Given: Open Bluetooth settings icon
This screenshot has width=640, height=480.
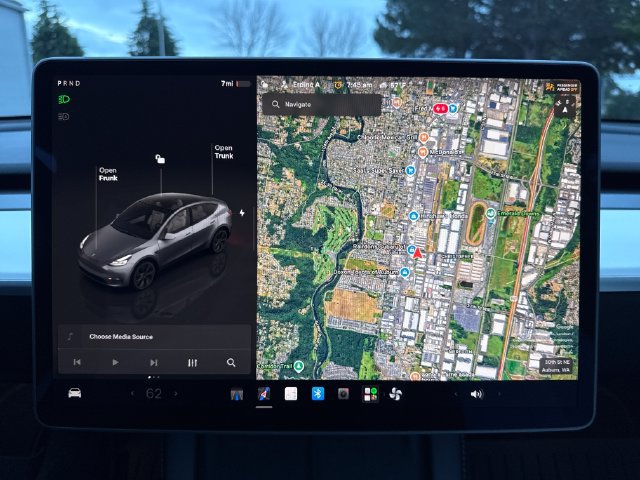Looking at the screenshot, I should click(318, 394).
